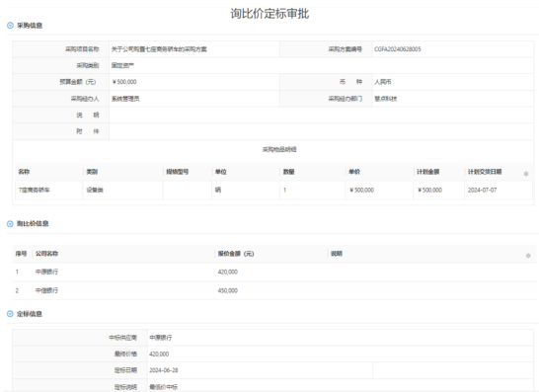Click the 计划金额 column header
This screenshot has height=392, width=539.
pos(428,172)
